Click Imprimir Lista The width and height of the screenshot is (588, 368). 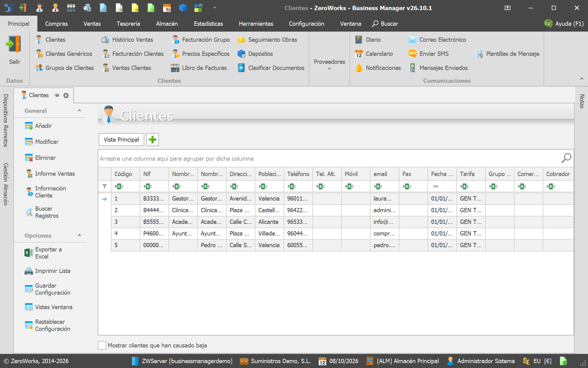point(47,271)
